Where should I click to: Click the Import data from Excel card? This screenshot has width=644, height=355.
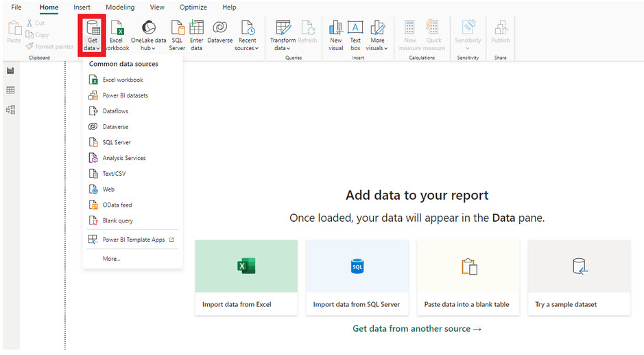pos(246,277)
